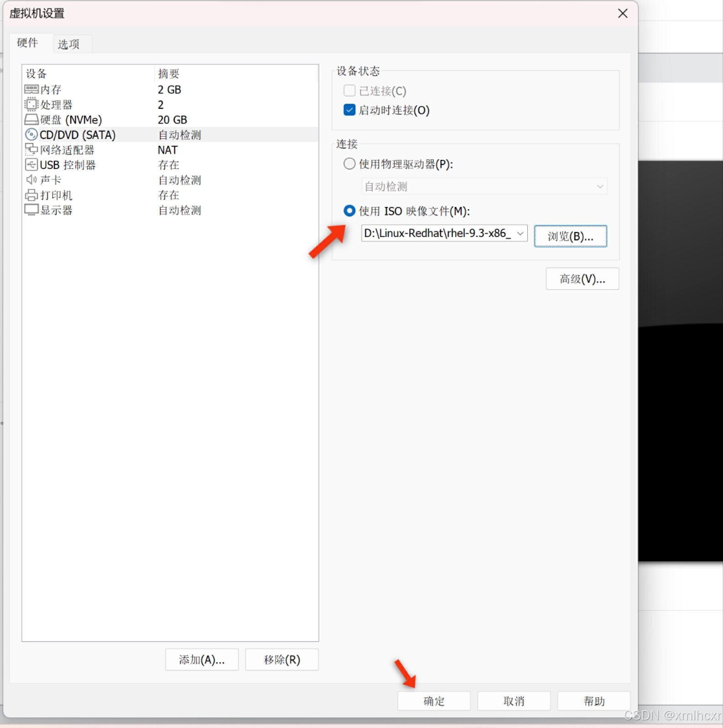Viewport: 723px width, 728px height.
Task: Select the USB controller (USB 控制器) icon
Action: (x=31, y=165)
